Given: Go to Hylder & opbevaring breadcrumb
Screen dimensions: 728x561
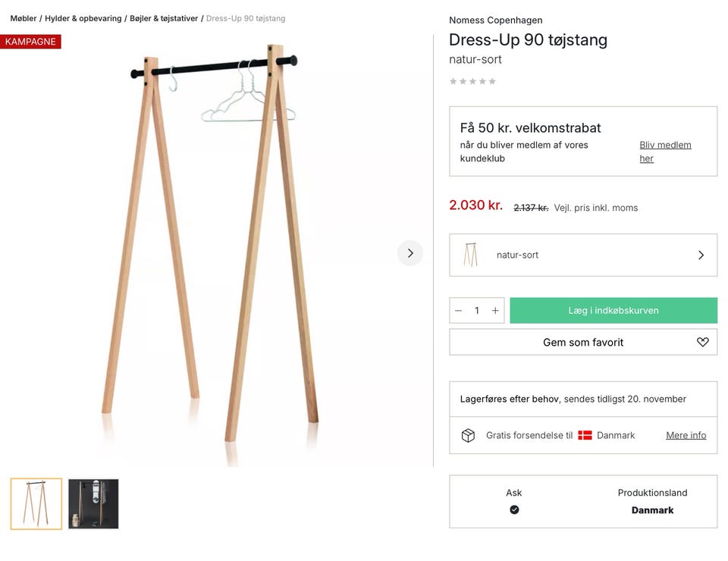Looking at the screenshot, I should click(x=83, y=18).
